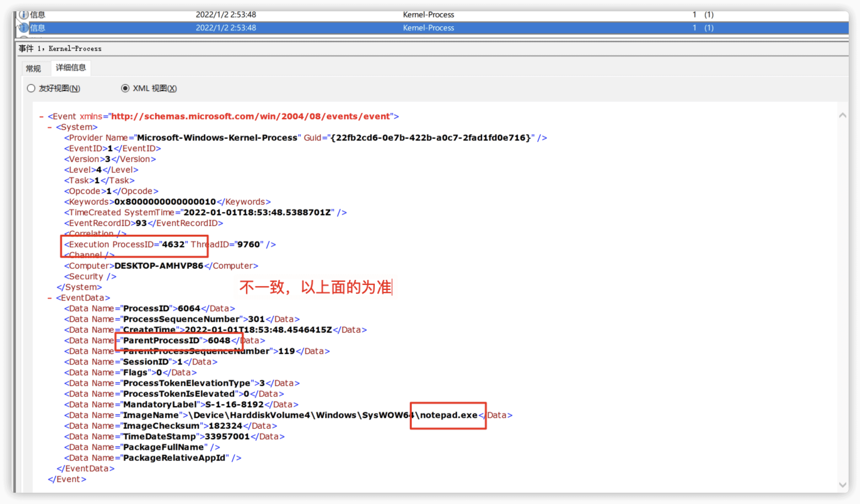Screen dimensions: 860x504
Task: Collapse the EventData XML node
Action: pos(50,298)
